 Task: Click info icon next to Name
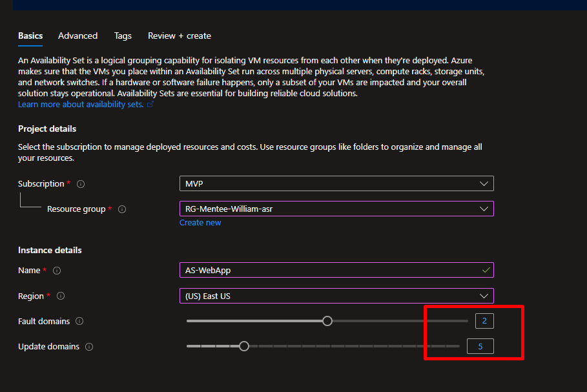coord(57,271)
